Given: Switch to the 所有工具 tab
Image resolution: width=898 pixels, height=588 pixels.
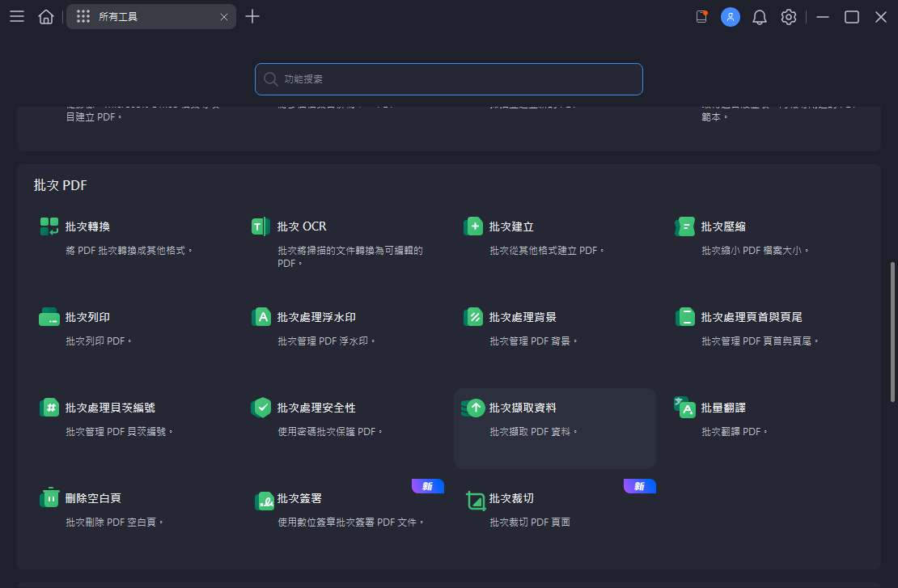Looking at the screenshot, I should (x=150, y=17).
